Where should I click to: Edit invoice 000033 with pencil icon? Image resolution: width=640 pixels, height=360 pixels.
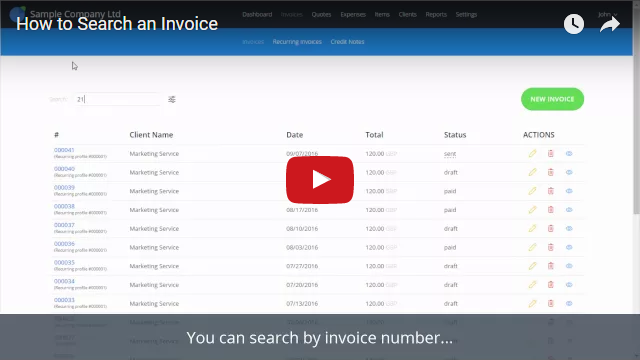point(532,303)
